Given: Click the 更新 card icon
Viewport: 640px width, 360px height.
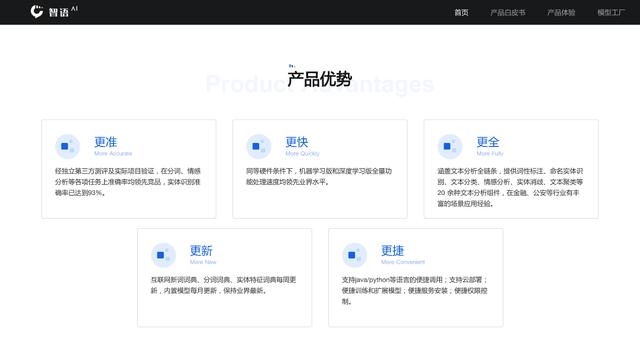Looking at the screenshot, I should [x=163, y=255].
